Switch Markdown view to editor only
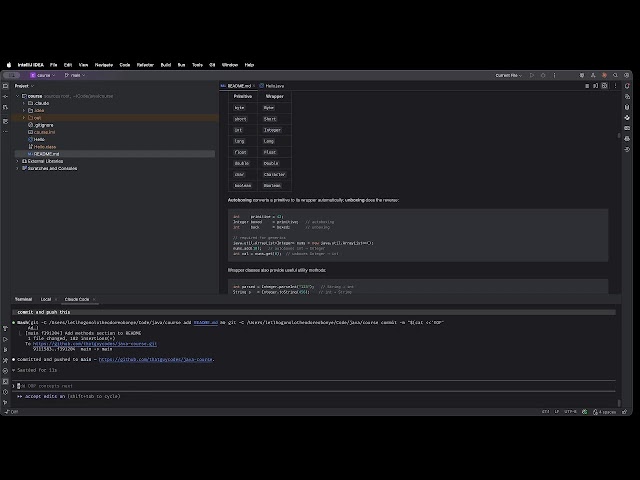This screenshot has width=640, height=480. (x=587, y=86)
